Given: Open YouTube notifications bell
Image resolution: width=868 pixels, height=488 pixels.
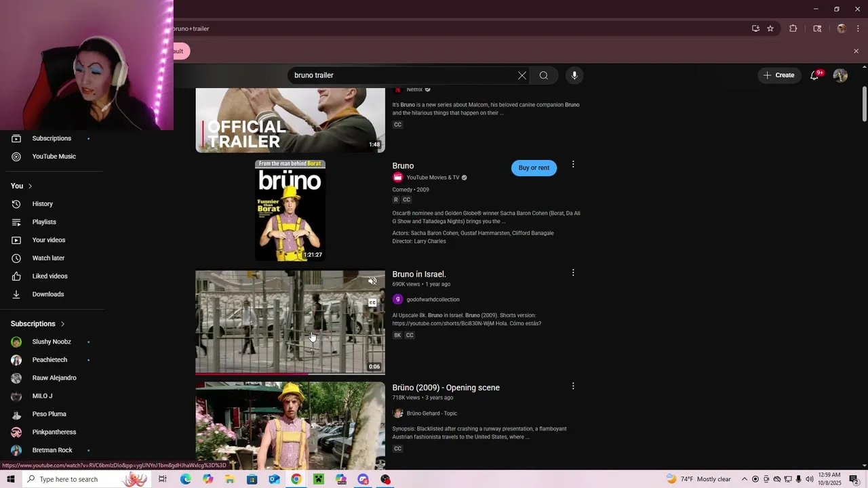Looking at the screenshot, I should pyautogui.click(x=814, y=75).
